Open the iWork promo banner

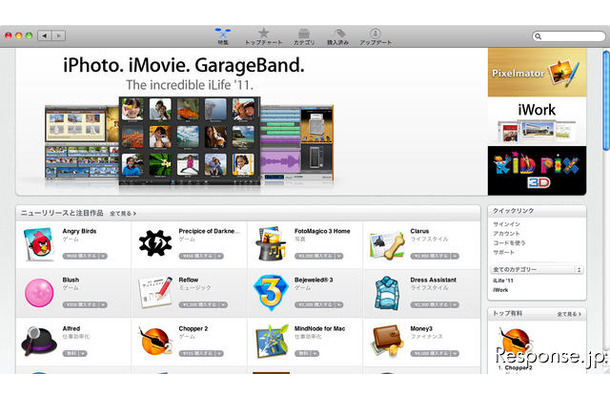[x=537, y=121]
